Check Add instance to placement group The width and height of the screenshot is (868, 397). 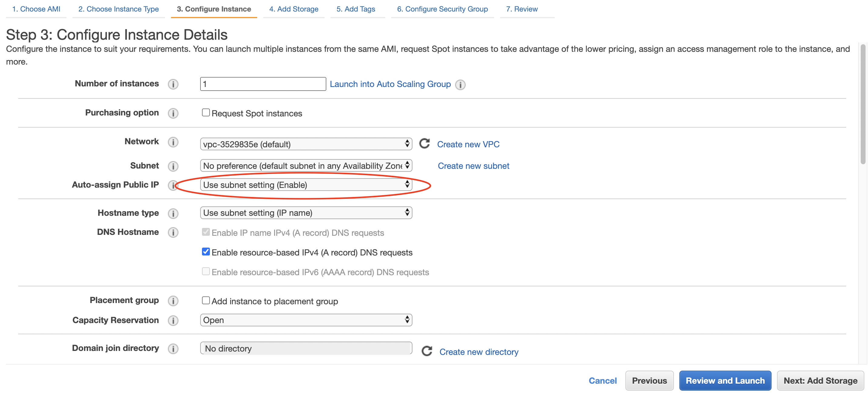point(206,300)
